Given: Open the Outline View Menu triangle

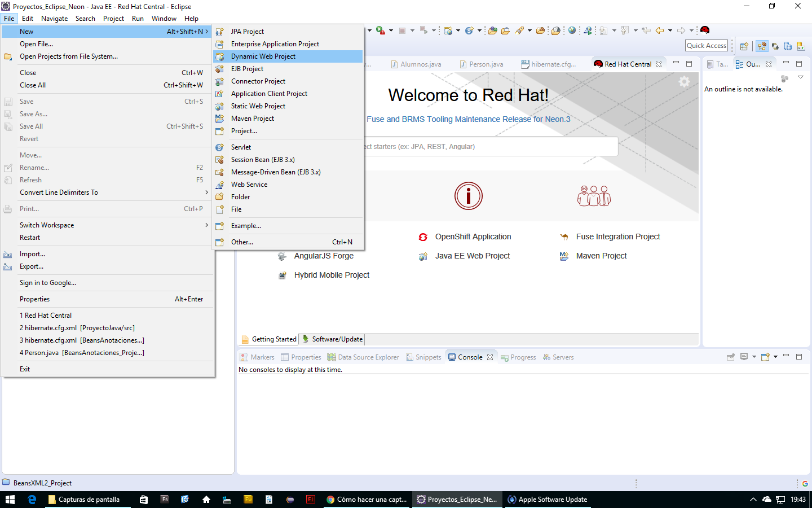Looking at the screenshot, I should point(801,77).
